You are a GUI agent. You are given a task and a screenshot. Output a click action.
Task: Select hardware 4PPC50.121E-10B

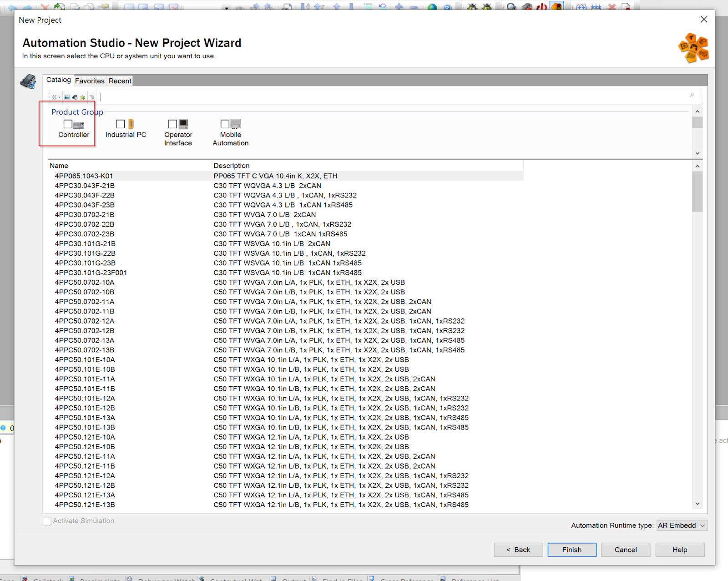[x=85, y=447]
